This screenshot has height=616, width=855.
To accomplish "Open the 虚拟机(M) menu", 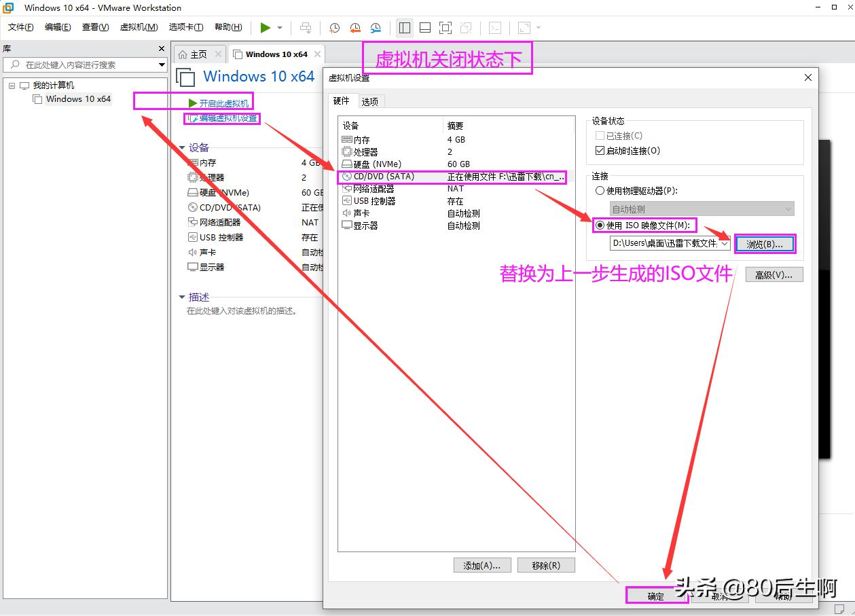I will coord(138,28).
